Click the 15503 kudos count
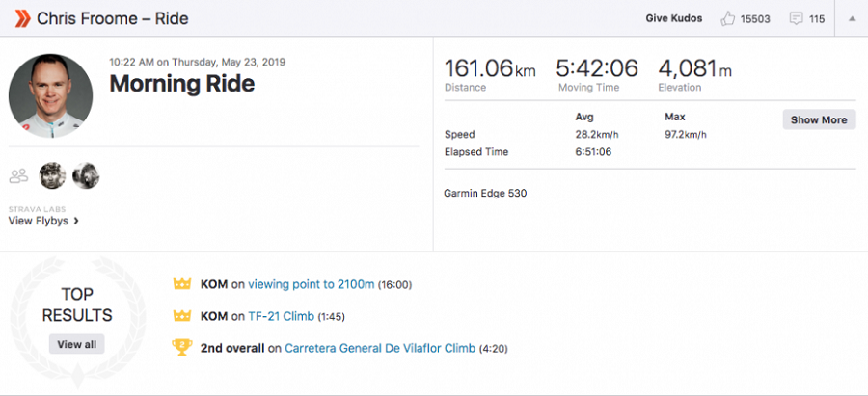The height and width of the screenshot is (396, 868). 755,19
